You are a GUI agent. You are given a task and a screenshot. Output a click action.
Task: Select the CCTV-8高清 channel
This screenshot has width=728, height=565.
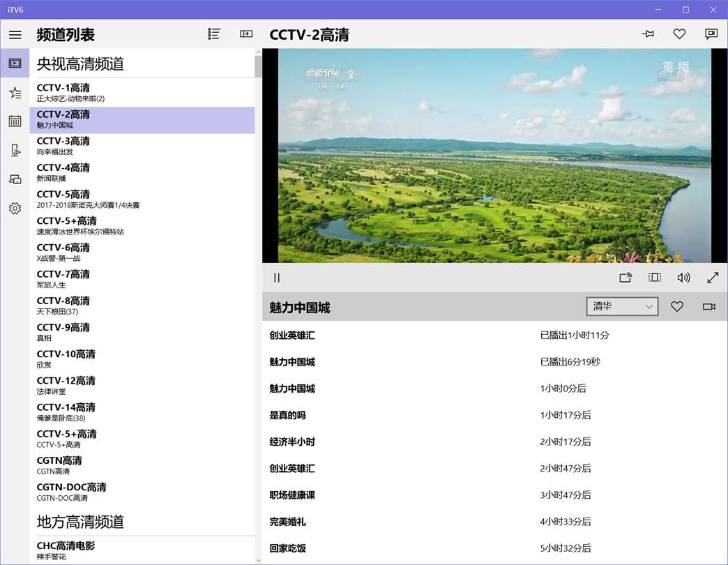point(142,306)
